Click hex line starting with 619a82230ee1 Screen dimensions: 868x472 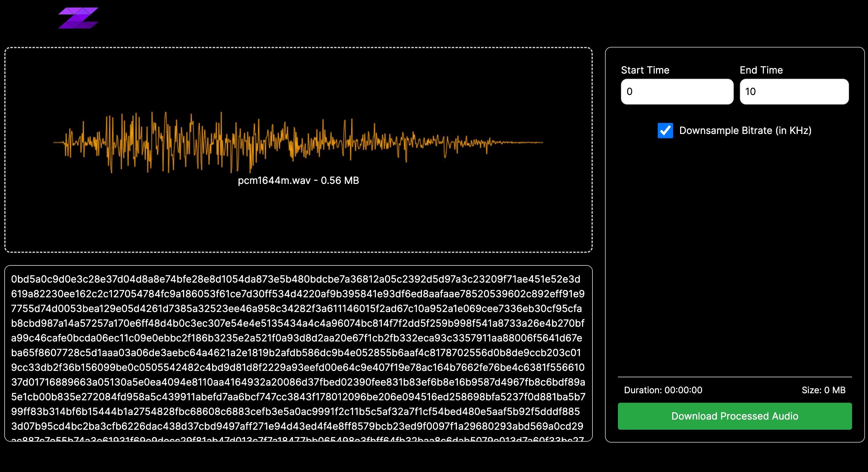coord(298,294)
